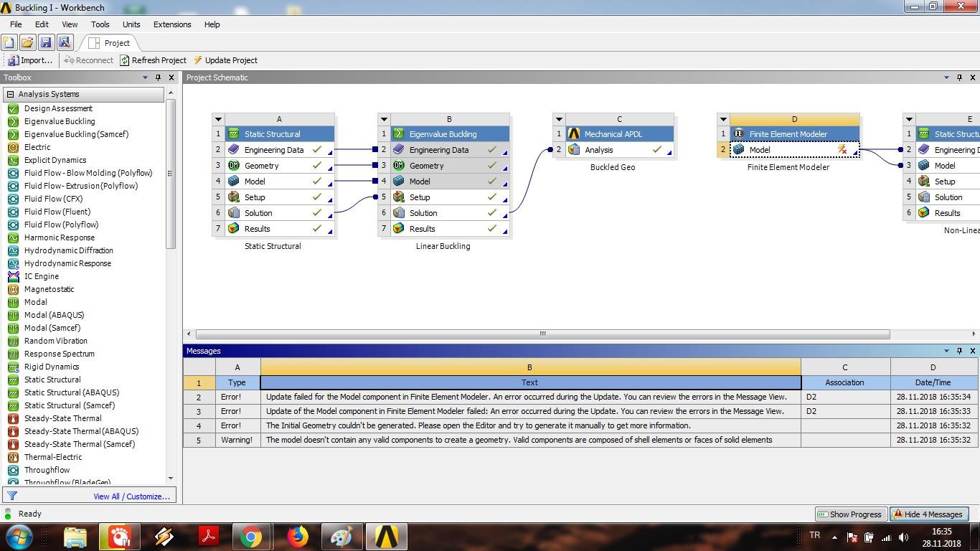This screenshot has width=980, height=551.
Task: Open the Units menu
Action: [x=131, y=24]
